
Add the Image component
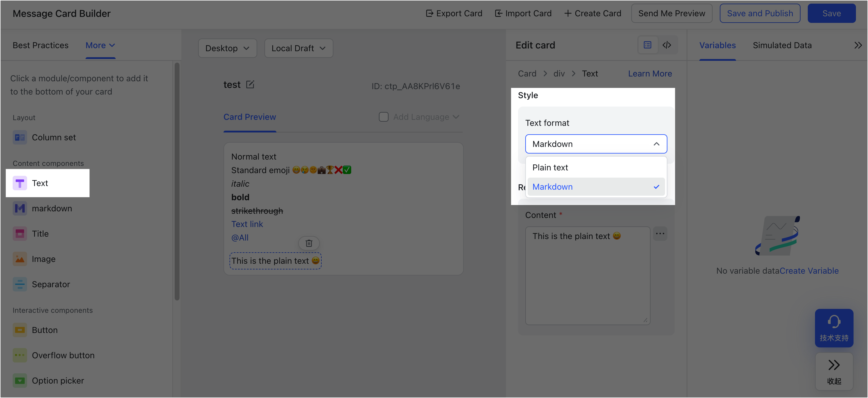tap(34, 259)
